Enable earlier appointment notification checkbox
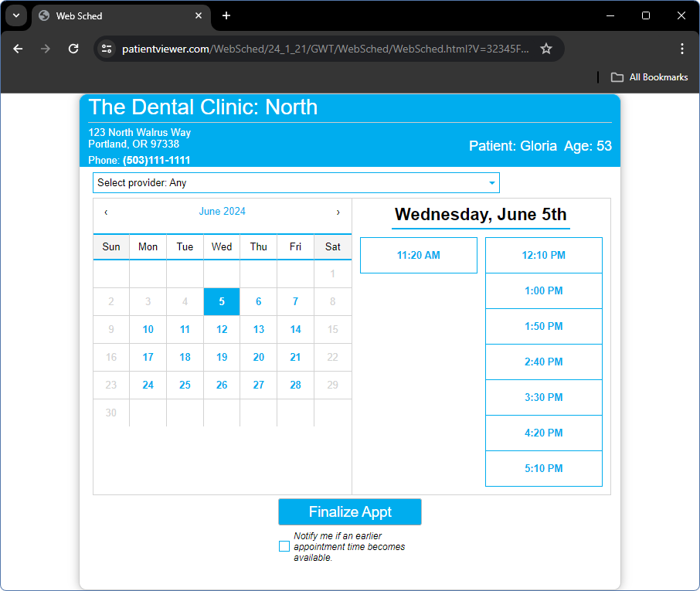This screenshot has width=700, height=591. pos(284,546)
